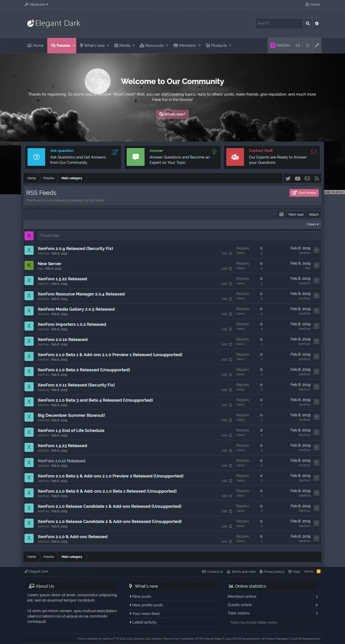Screen dimensions: 345x644
Task: Open the Filters dropdown
Action: click(x=313, y=224)
